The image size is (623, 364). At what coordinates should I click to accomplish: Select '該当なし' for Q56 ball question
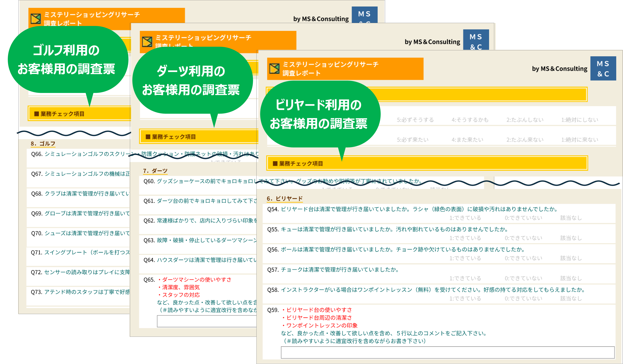pyautogui.click(x=571, y=258)
